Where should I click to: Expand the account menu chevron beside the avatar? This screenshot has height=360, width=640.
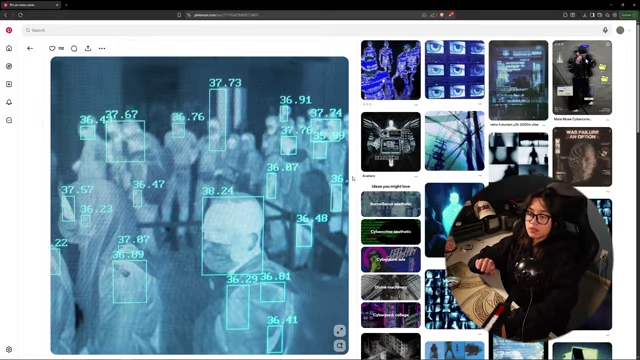[x=629, y=30]
